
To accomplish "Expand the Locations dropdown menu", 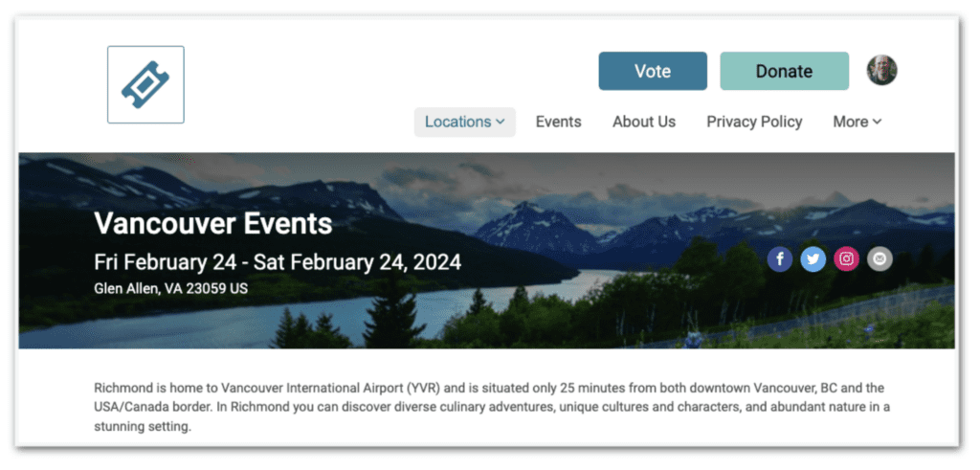I will pos(464,122).
